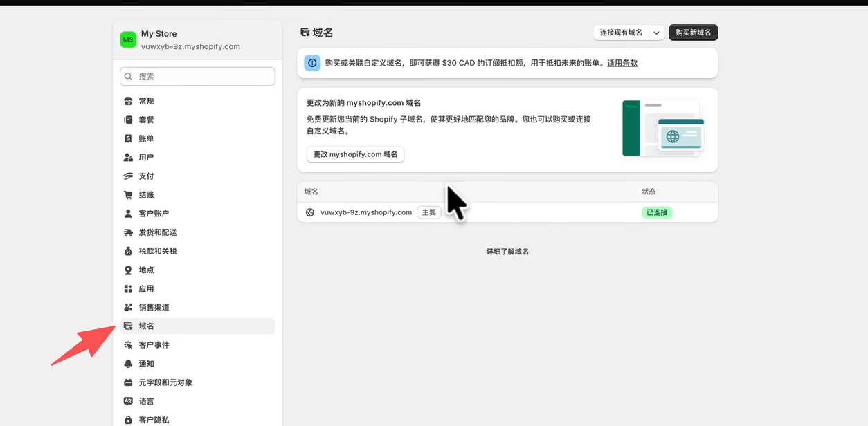Click the 搜索 search input field

pyautogui.click(x=197, y=76)
